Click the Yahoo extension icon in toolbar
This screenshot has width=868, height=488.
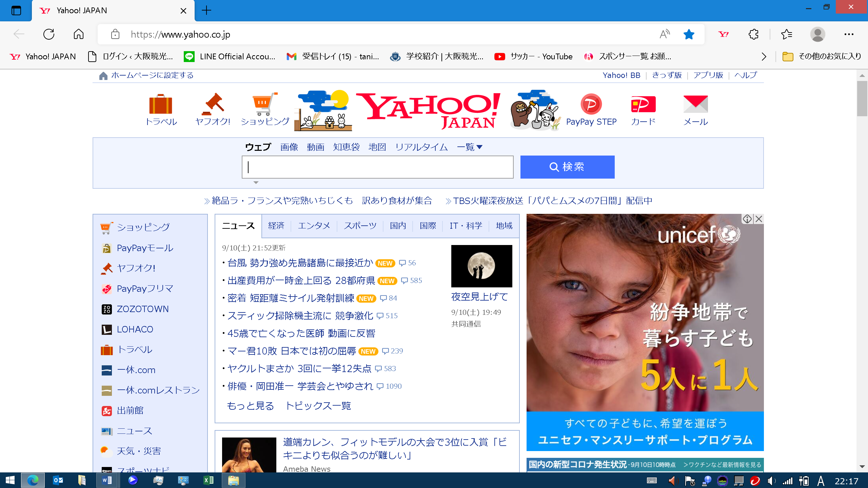click(x=723, y=34)
